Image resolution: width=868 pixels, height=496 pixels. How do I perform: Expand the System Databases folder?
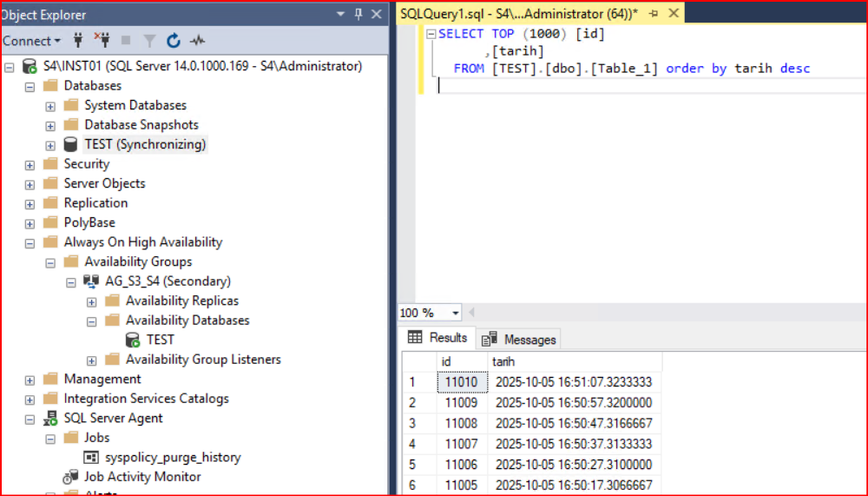tap(50, 105)
